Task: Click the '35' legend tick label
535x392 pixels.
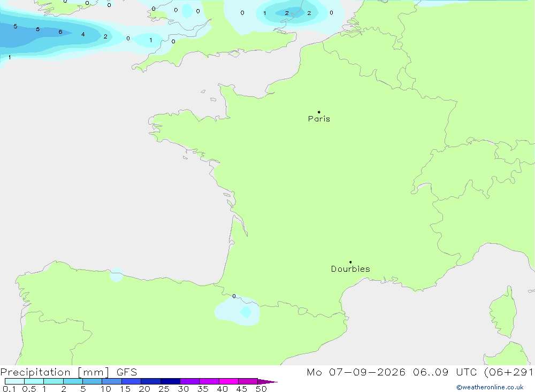Action: coord(203,389)
